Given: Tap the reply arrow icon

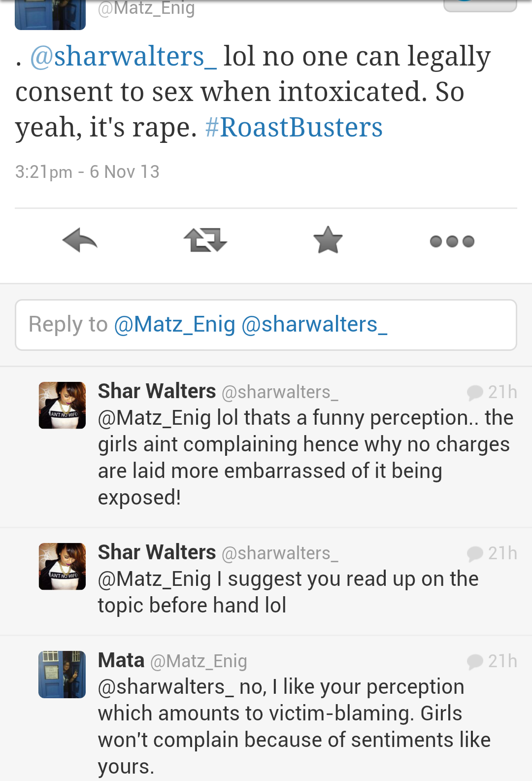Looking at the screenshot, I should (x=80, y=240).
